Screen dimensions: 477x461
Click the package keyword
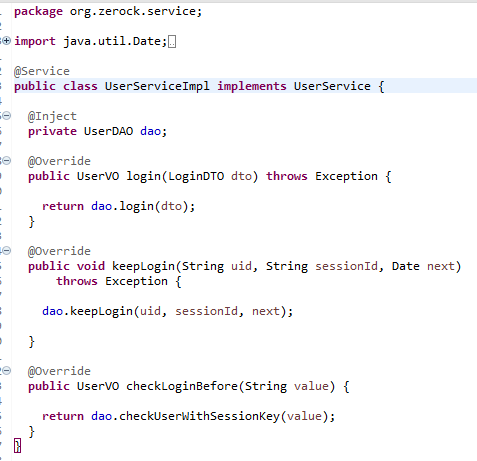click(38, 12)
